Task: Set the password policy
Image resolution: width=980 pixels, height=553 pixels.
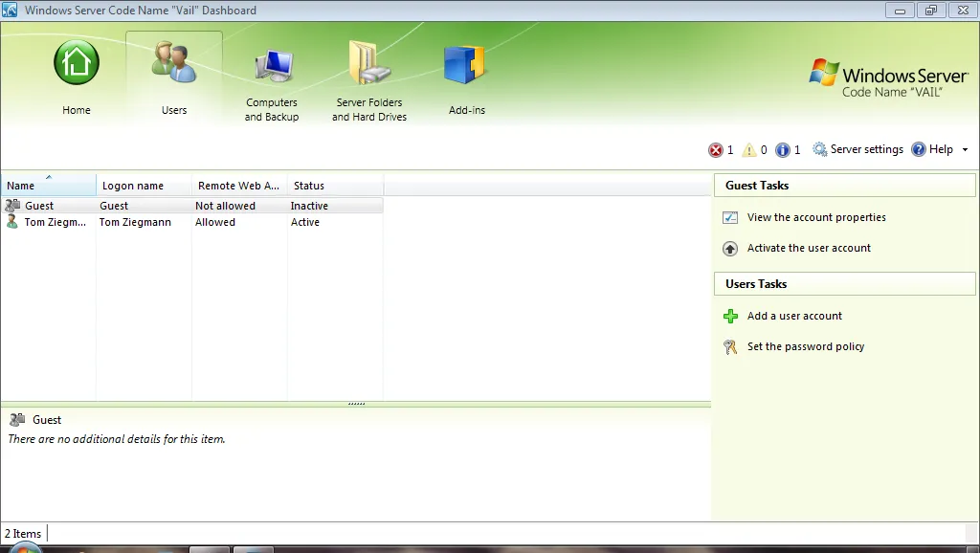Action: (x=806, y=346)
